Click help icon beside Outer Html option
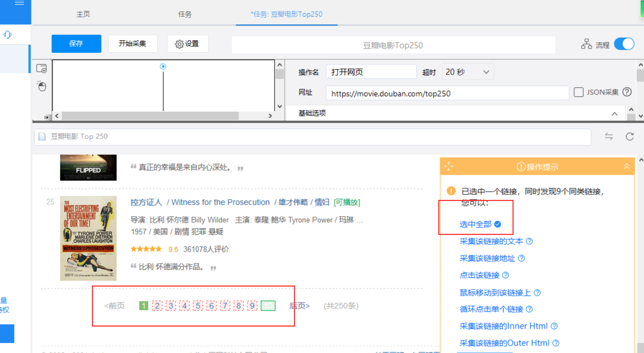This screenshot has height=353, width=644. 556,343
